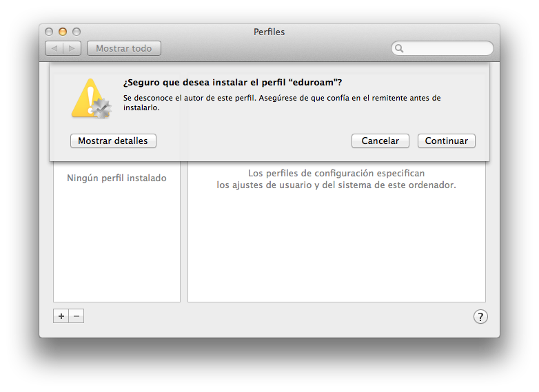Add a profile with plus button
Image resolution: width=539 pixels, height=392 pixels.
61,316
